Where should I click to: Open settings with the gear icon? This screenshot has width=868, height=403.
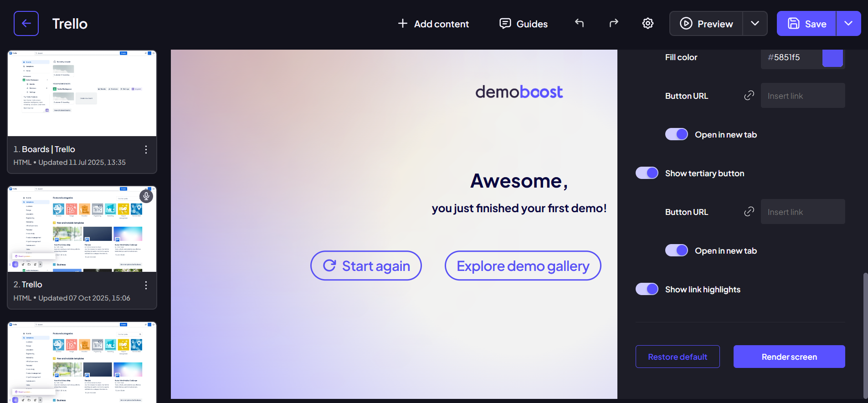pos(648,23)
